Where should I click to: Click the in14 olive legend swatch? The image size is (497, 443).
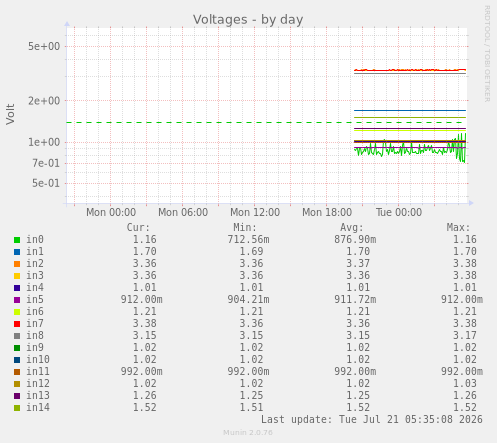point(17,408)
